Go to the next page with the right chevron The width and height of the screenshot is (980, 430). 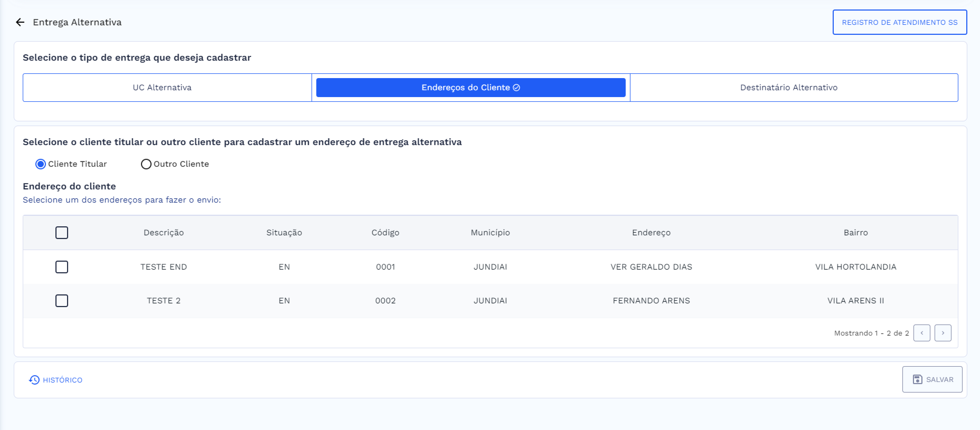click(x=943, y=333)
